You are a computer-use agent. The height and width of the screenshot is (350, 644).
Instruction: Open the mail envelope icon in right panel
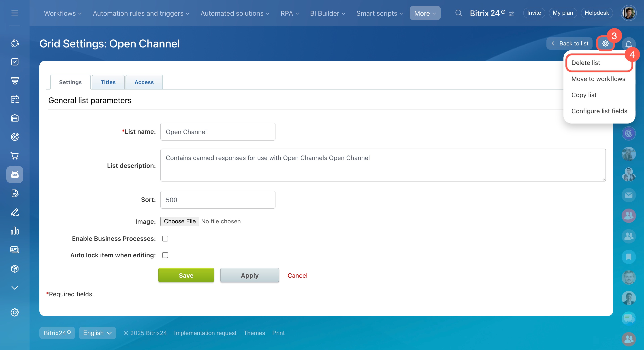(x=629, y=195)
